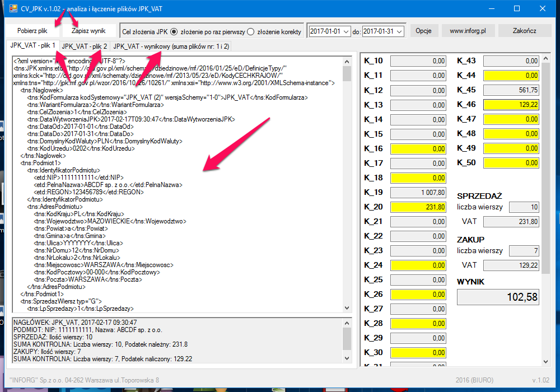The width and height of the screenshot is (560, 392).
Task: Click the K_30 yellow value field
Action: pos(418,353)
